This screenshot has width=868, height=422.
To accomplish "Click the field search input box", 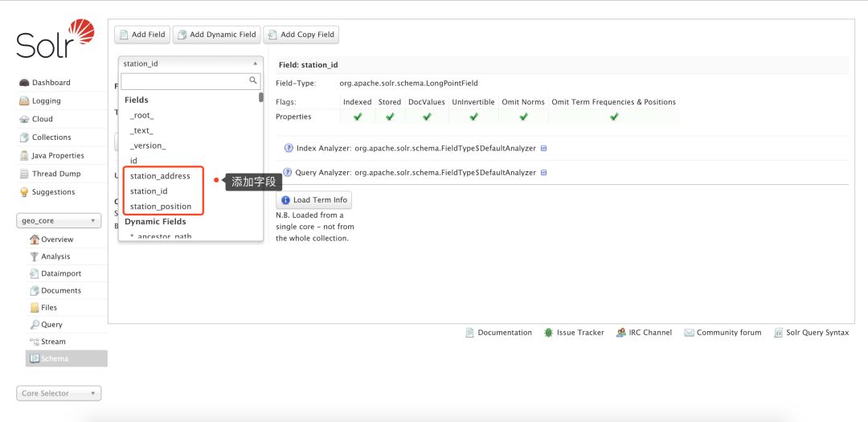I will [x=190, y=81].
